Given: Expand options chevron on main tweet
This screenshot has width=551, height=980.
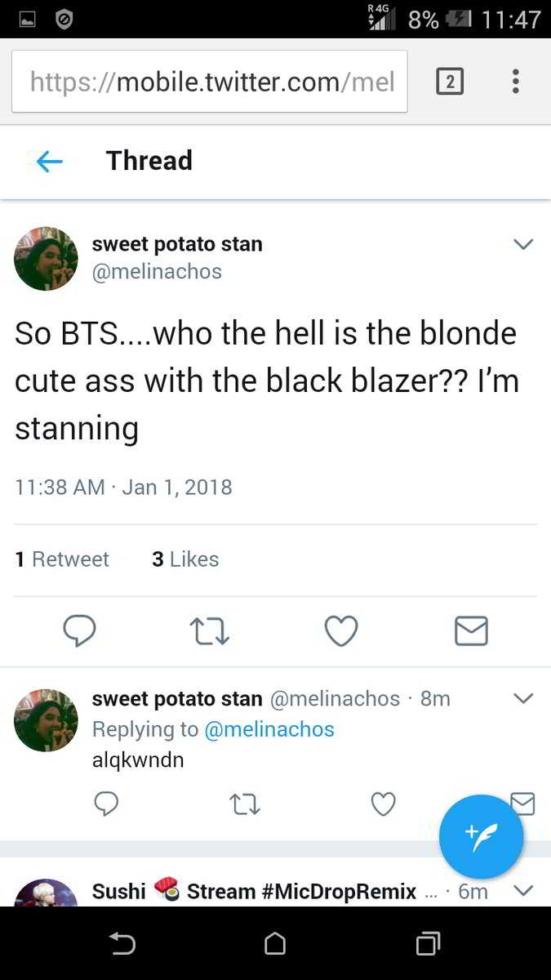Looking at the screenshot, I should 522,244.
